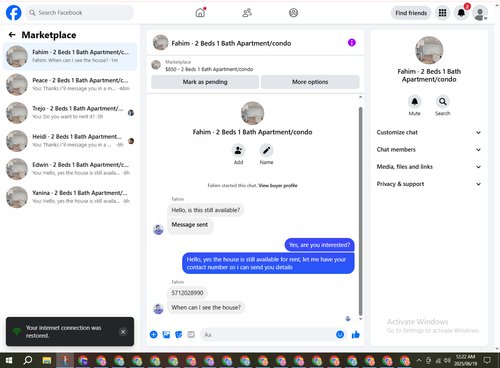Image resolution: width=500 pixels, height=368 pixels.
Task: Click the volume icon in system tray
Action: 447,360
